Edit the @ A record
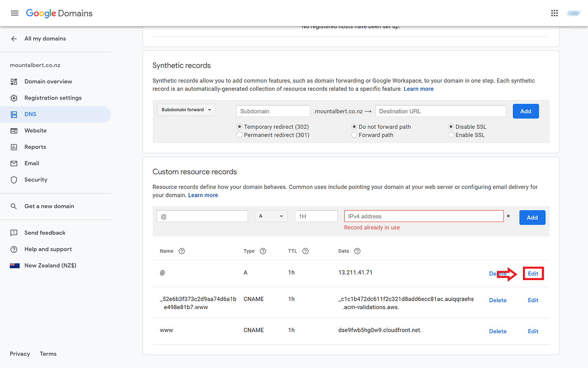The height and width of the screenshot is (368, 588). pos(533,274)
